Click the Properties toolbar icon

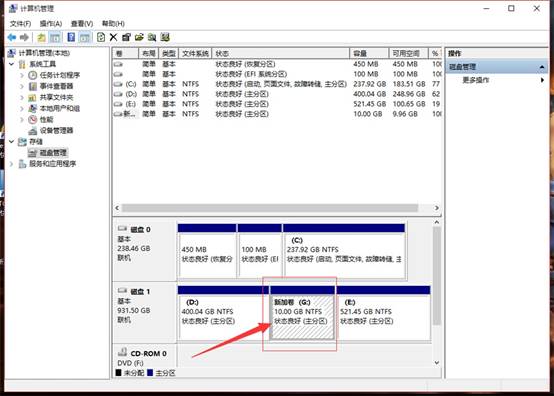point(126,37)
